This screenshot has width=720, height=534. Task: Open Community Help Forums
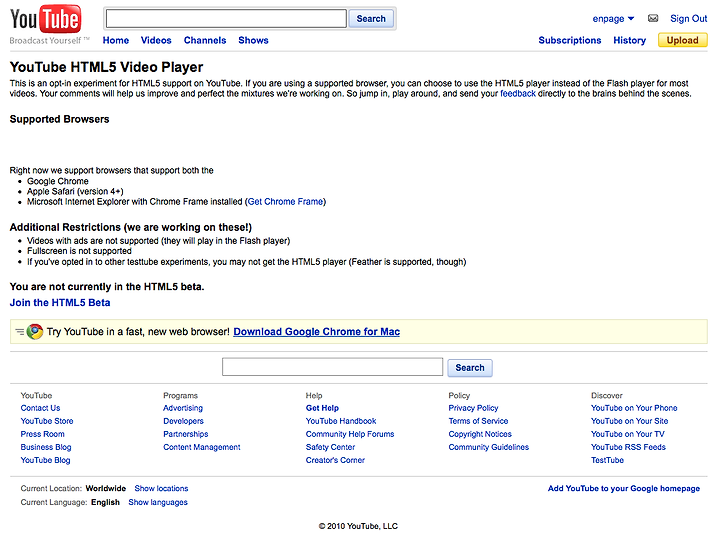(x=350, y=434)
